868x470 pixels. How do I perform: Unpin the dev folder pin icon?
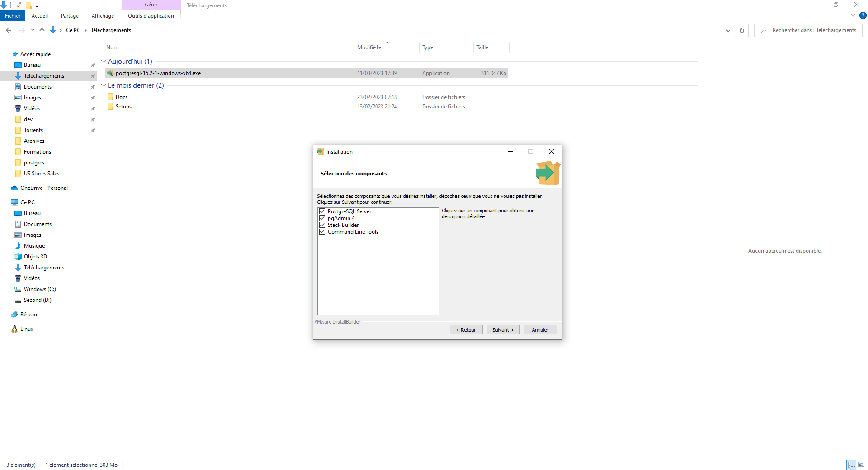pyautogui.click(x=93, y=119)
